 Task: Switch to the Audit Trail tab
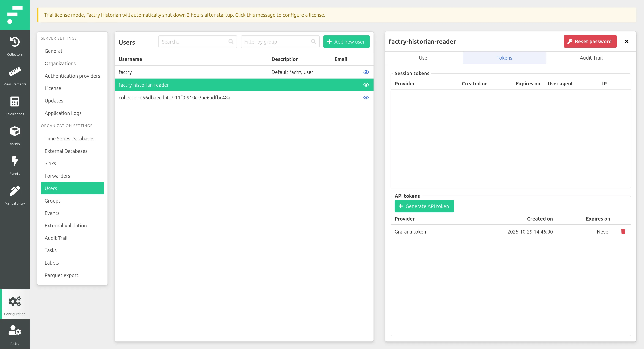click(591, 58)
